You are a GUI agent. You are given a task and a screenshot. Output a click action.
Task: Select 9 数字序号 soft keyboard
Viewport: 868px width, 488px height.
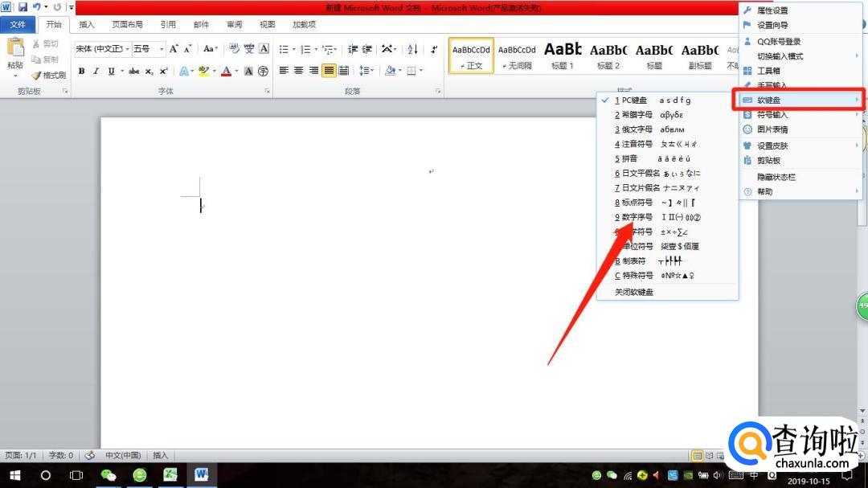[667, 217]
